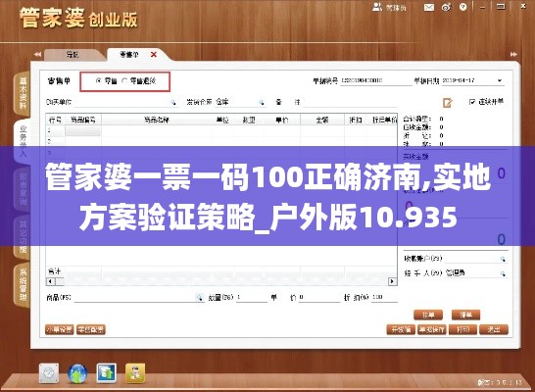Select the 零售退货 radio button
Image resolution: width=535 pixels, height=392 pixels.
(124, 81)
